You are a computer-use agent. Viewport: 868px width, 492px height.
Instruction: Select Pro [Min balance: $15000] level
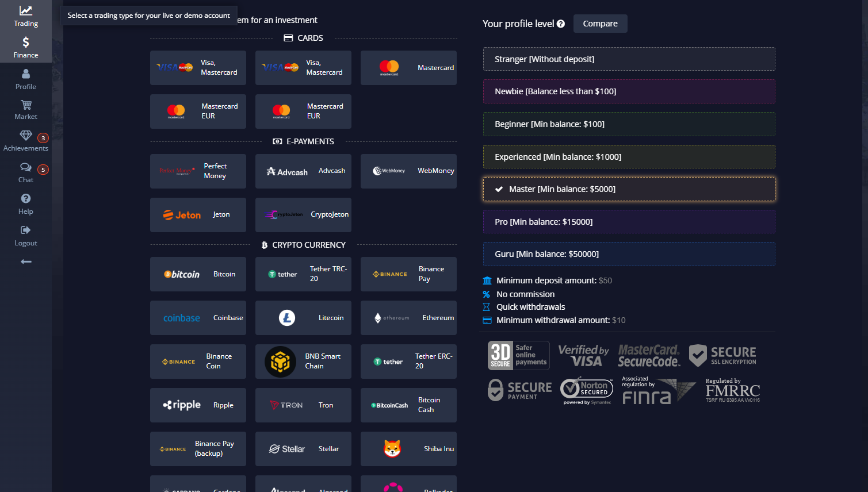pos(629,222)
